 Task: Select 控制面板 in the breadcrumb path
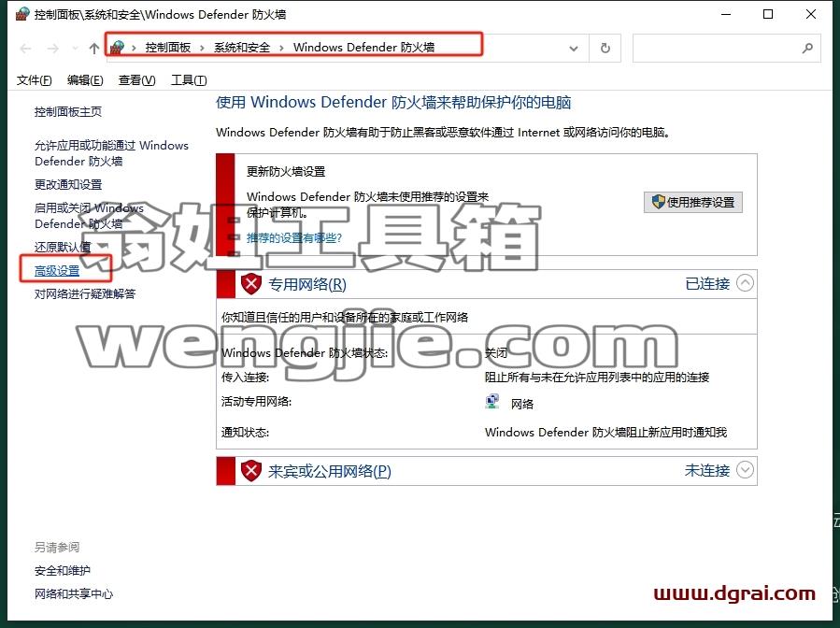[167, 47]
